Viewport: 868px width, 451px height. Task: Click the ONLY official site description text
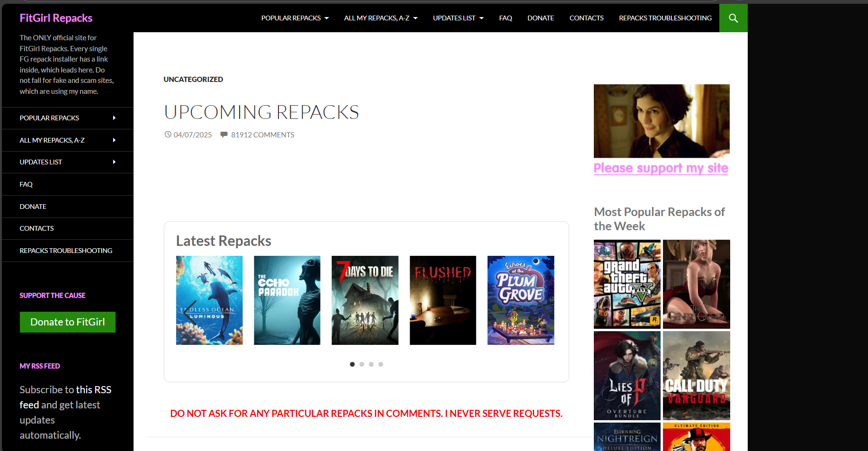tap(67, 64)
